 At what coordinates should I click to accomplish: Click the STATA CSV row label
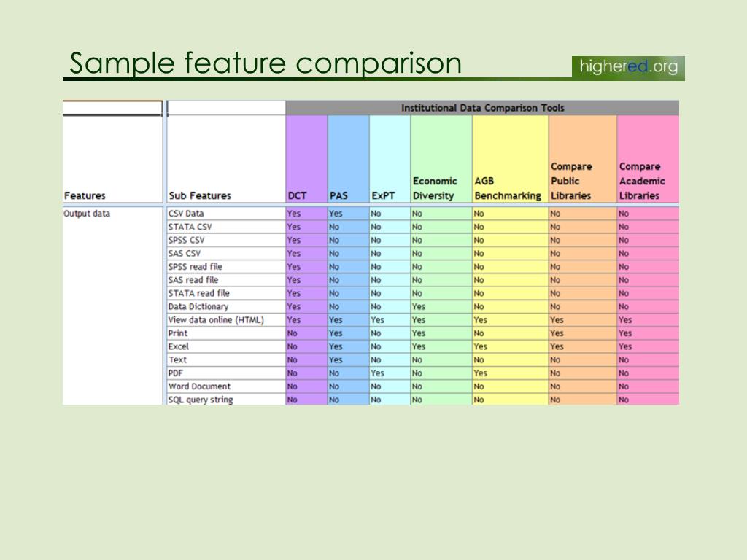tap(190, 227)
